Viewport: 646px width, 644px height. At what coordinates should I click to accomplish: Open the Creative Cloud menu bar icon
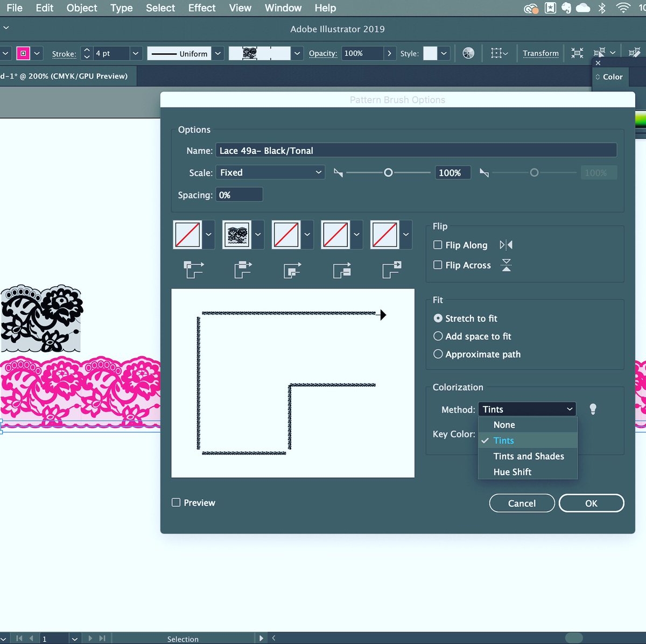[531, 8]
